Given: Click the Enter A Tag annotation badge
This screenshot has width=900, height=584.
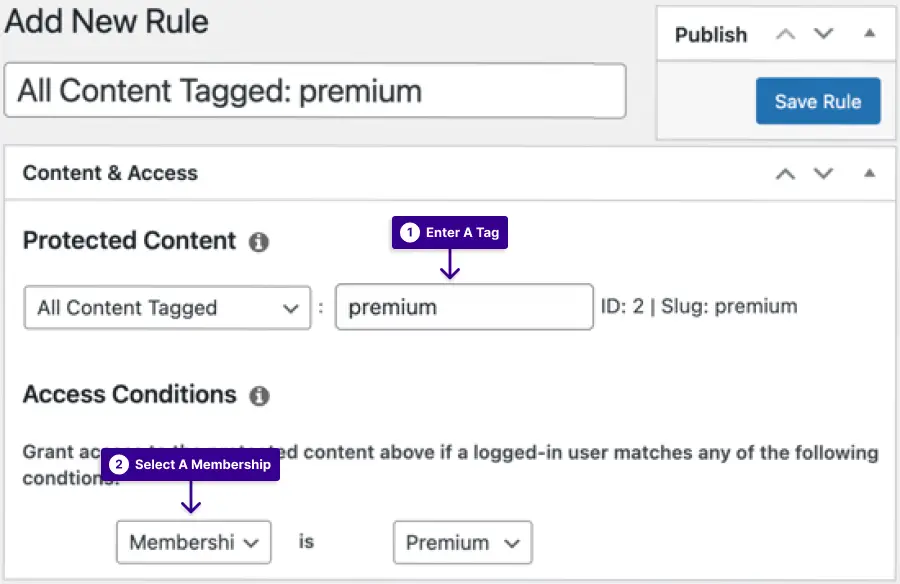Looking at the screenshot, I should click(449, 233).
